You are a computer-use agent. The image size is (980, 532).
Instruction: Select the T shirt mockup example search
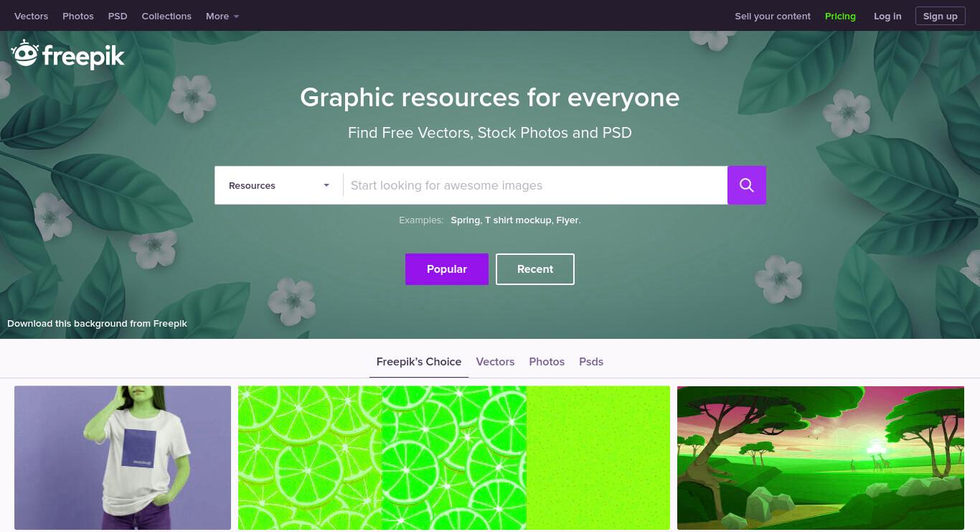[x=518, y=220]
